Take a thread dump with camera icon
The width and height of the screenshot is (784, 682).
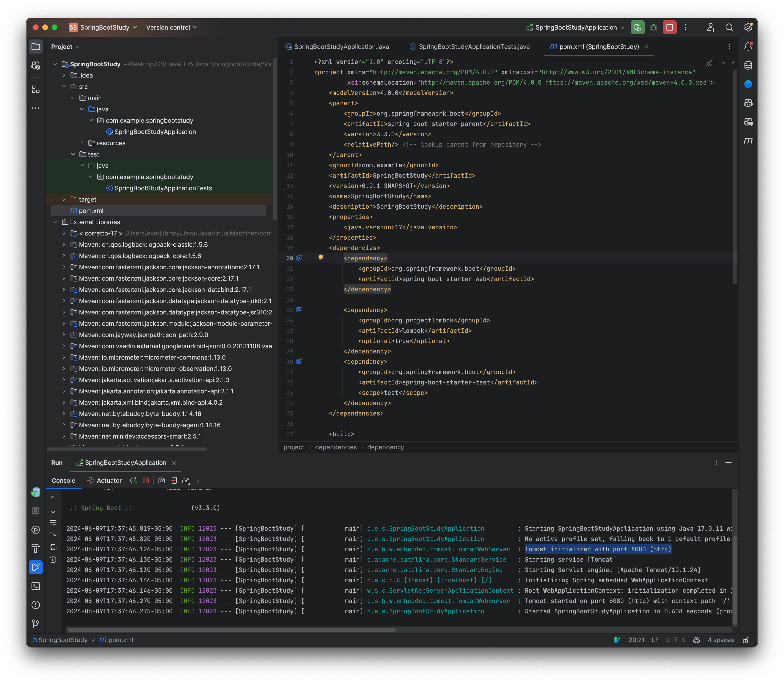click(162, 480)
